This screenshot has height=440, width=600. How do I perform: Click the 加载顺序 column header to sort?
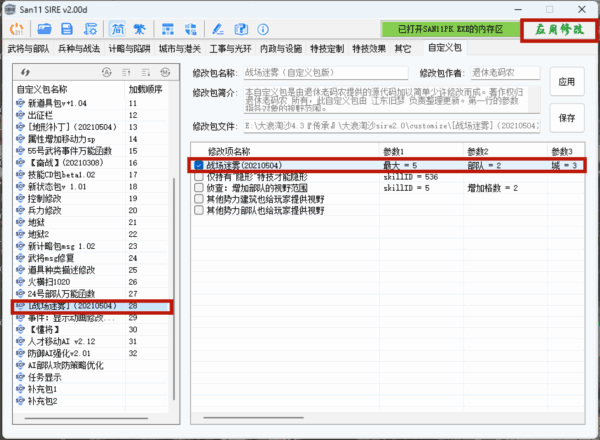[146, 89]
